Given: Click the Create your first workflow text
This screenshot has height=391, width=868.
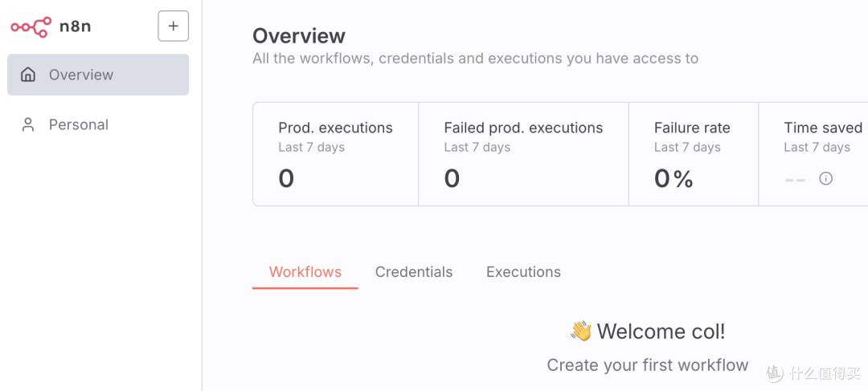Looking at the screenshot, I should [x=648, y=365].
